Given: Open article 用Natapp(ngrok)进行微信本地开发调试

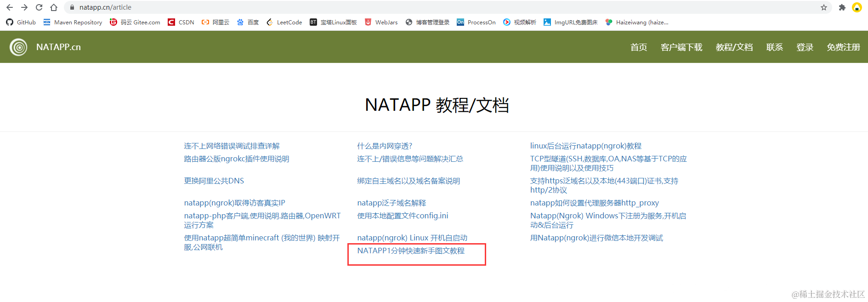Looking at the screenshot, I should [x=596, y=238].
